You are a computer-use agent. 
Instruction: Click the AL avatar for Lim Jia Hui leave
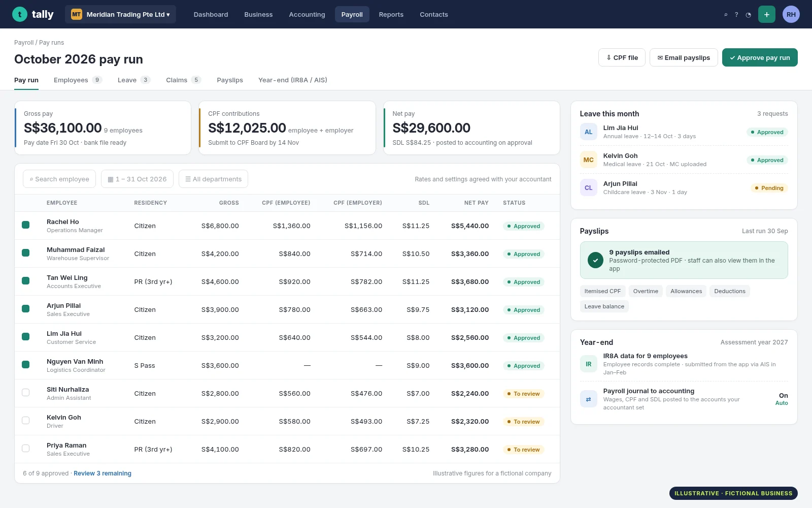(589, 132)
